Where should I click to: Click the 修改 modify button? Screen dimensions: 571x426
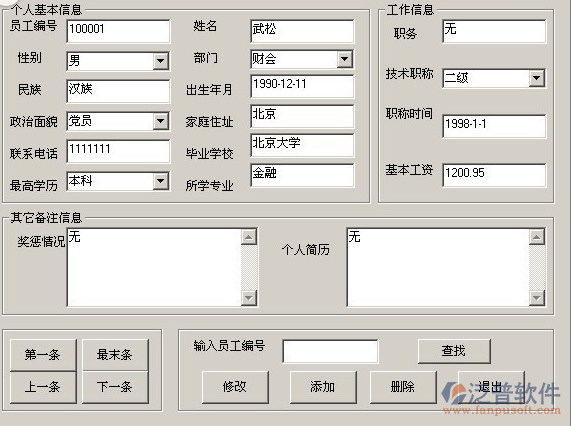(x=235, y=387)
